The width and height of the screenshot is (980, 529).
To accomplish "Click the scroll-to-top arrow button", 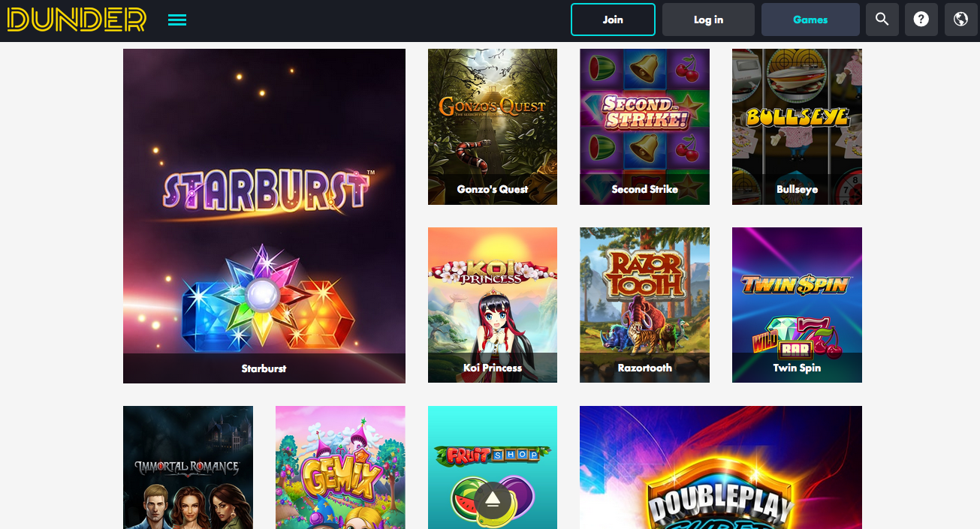I will coord(493,499).
